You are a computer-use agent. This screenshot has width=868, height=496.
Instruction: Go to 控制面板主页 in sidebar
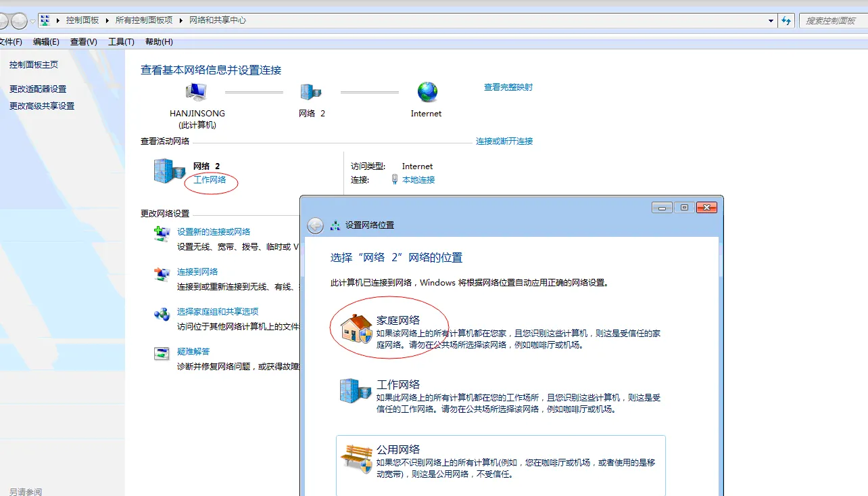coord(34,65)
